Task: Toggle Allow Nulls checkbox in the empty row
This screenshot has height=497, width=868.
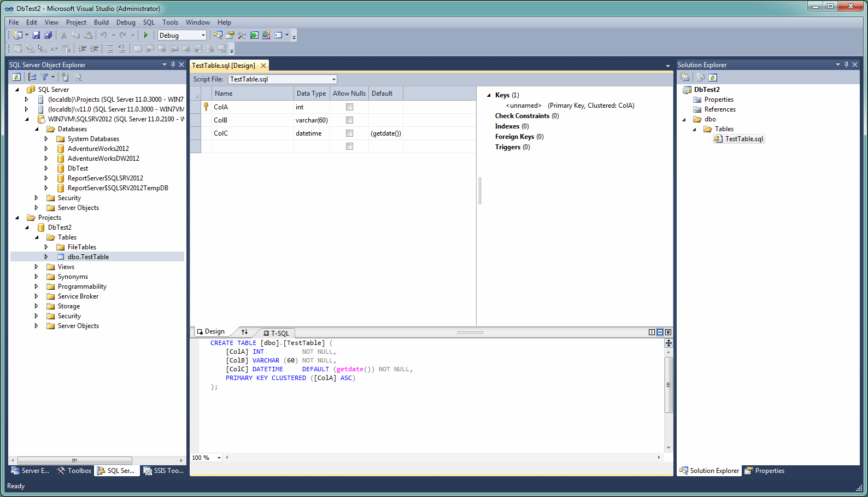Action: 349,147
